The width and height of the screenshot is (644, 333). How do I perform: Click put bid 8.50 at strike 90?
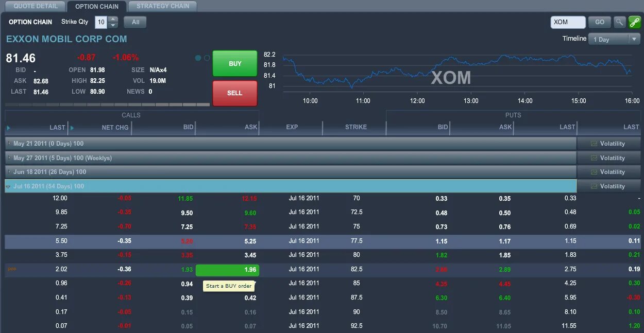pos(441,312)
